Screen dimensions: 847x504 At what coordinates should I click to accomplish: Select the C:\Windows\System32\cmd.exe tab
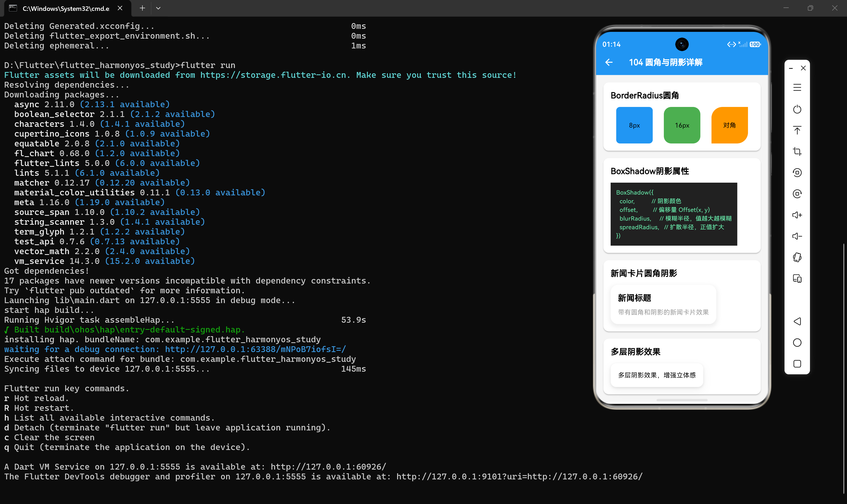(x=67, y=8)
